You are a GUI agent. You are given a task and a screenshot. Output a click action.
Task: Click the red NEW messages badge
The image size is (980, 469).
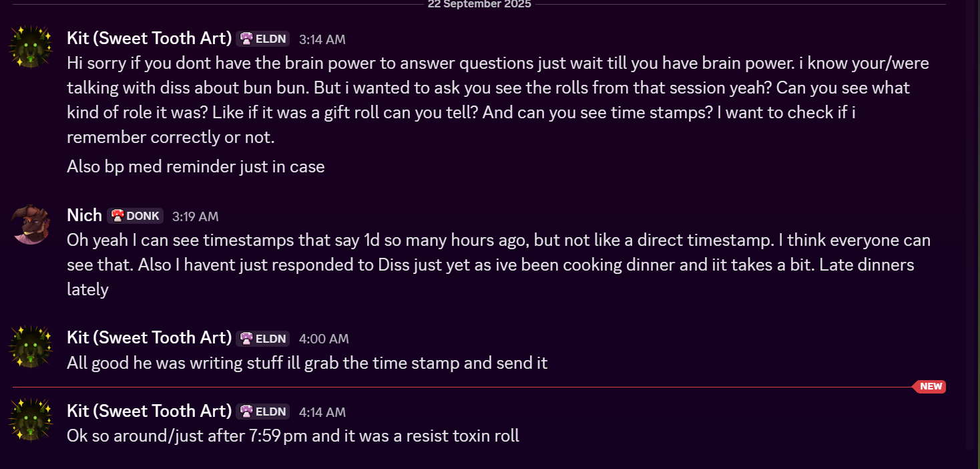pyautogui.click(x=930, y=387)
